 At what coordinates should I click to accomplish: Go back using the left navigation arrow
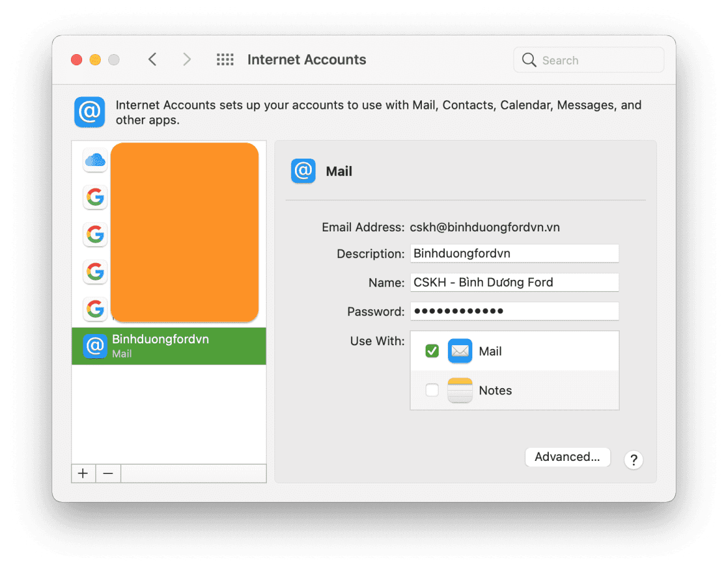click(x=152, y=59)
